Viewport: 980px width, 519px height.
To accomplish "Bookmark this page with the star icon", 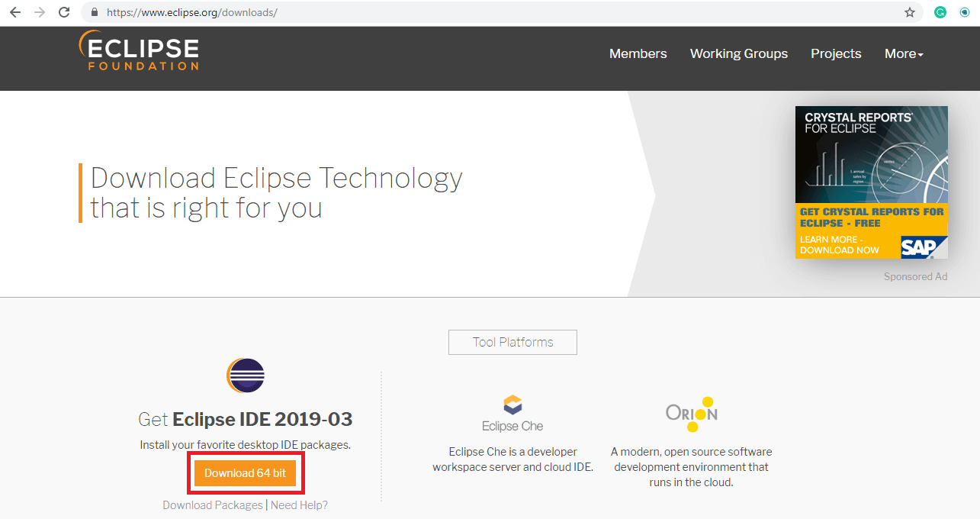I will coord(910,12).
